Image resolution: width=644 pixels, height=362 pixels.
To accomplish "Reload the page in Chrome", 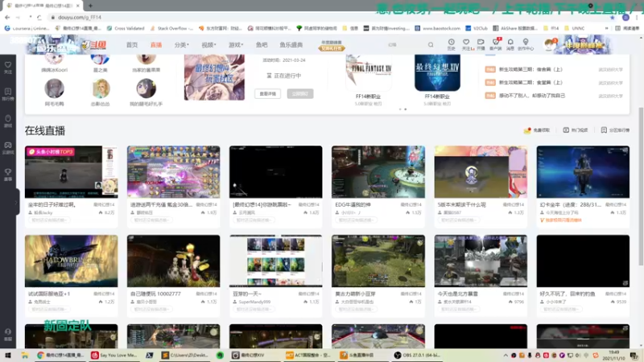I will [x=39, y=17].
